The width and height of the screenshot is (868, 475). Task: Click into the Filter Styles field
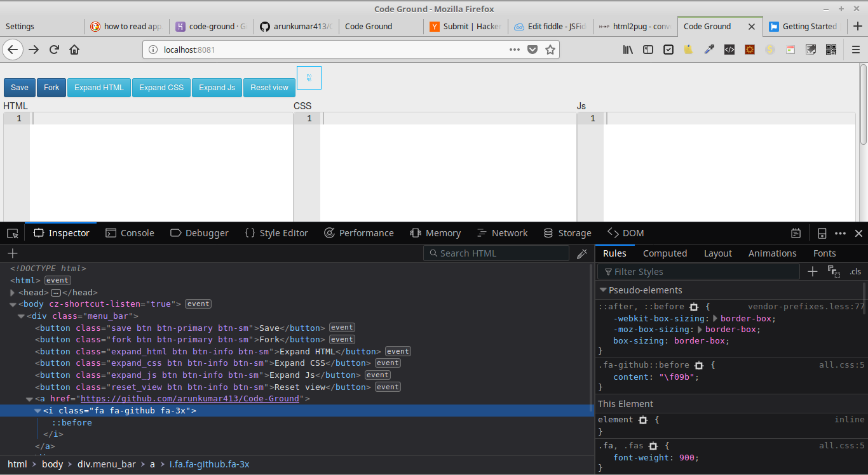point(698,272)
